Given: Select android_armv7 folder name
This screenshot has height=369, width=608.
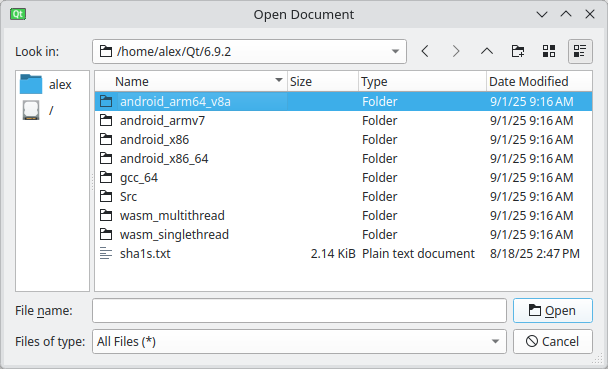Looking at the screenshot, I should click(x=162, y=121).
